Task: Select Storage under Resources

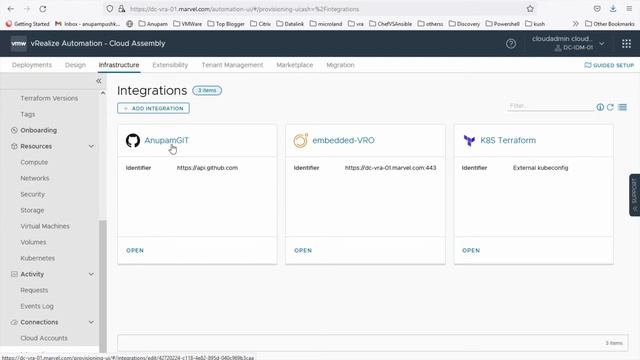Action: 32,210
